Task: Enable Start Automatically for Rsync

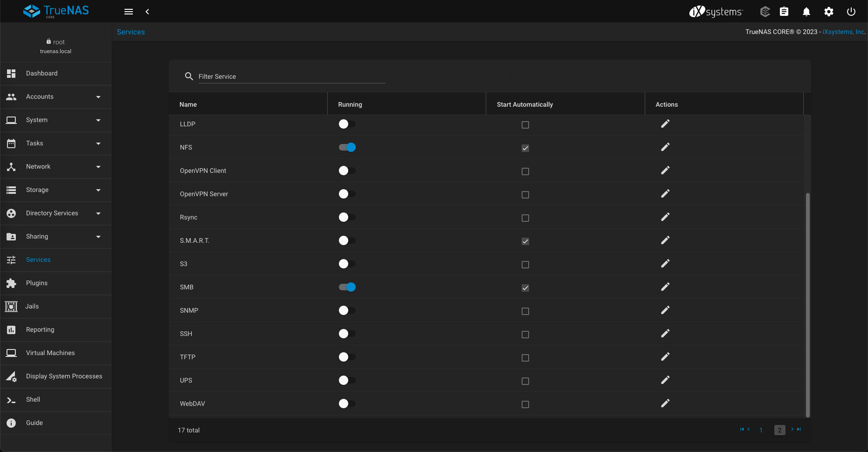Action: [525, 218]
